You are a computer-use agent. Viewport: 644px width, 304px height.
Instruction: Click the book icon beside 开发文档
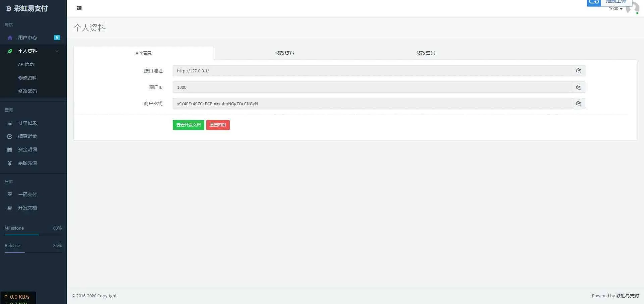pyautogui.click(x=10, y=208)
